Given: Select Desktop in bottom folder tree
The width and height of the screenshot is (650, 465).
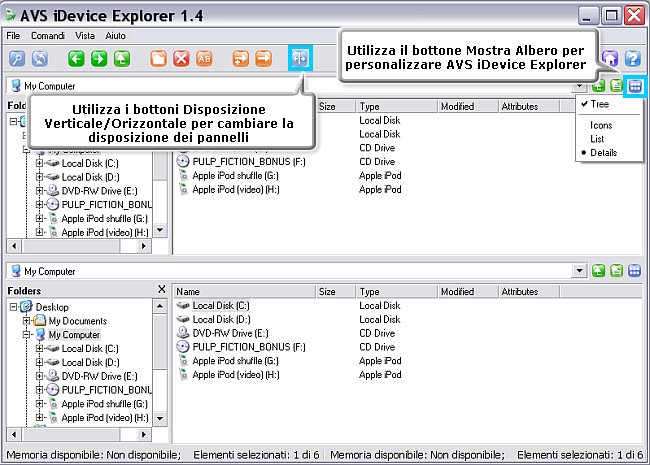Looking at the screenshot, I should 52,307.
